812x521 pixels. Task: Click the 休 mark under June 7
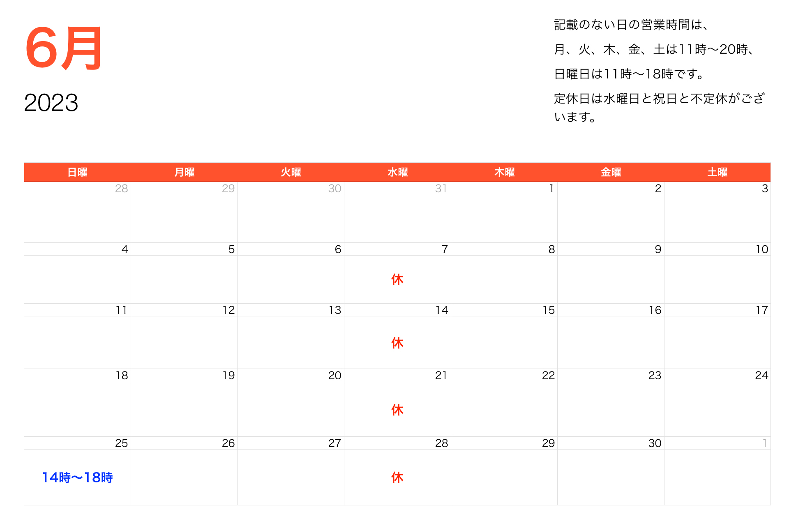[397, 279]
